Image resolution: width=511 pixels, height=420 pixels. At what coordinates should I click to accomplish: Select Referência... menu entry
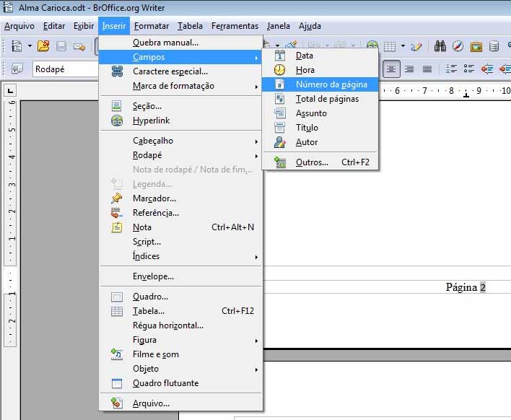180,213
